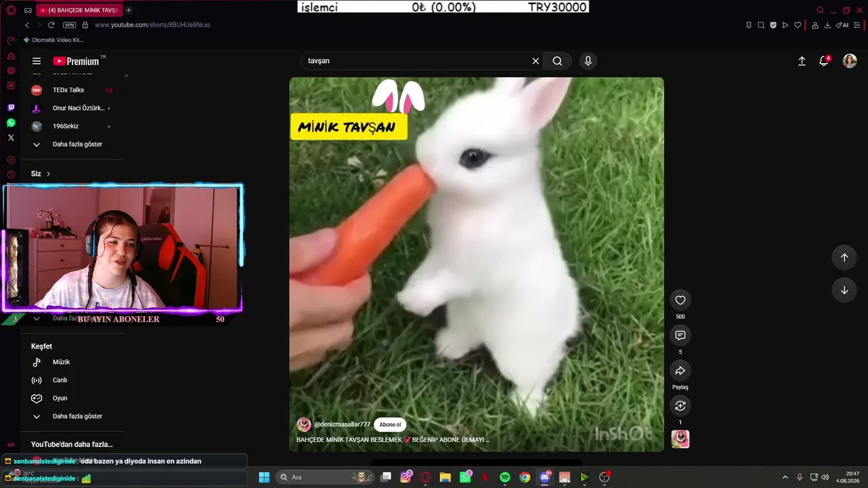Screen dimensions: 868x488
Task: Open Opera snapshot tool
Action: 761,25
